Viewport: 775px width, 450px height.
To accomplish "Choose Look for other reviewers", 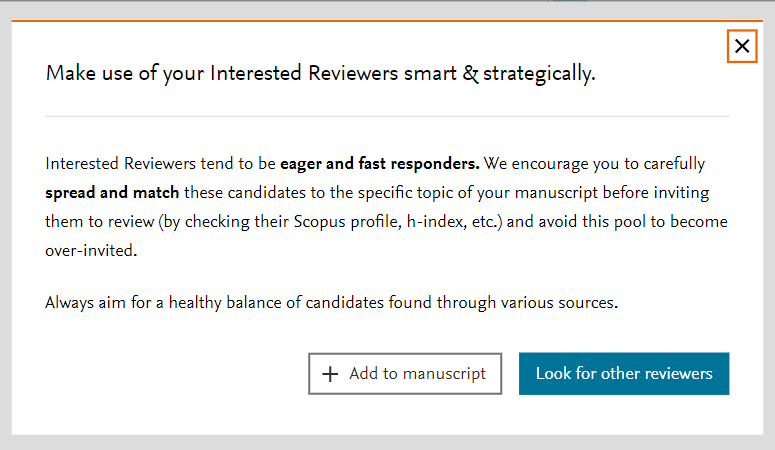I will 624,373.
